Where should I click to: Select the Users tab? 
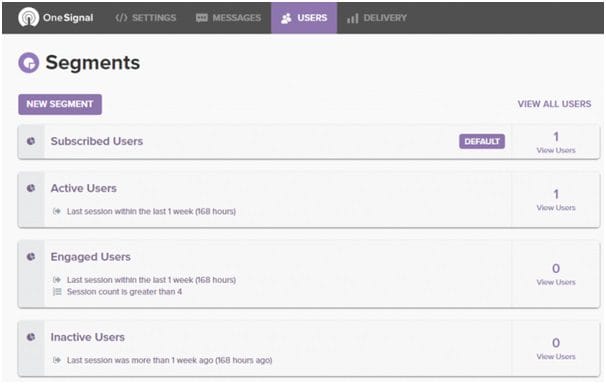click(x=304, y=18)
